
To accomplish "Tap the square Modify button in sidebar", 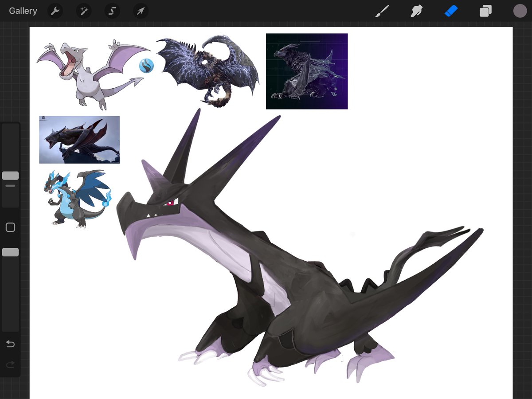I will point(10,227).
